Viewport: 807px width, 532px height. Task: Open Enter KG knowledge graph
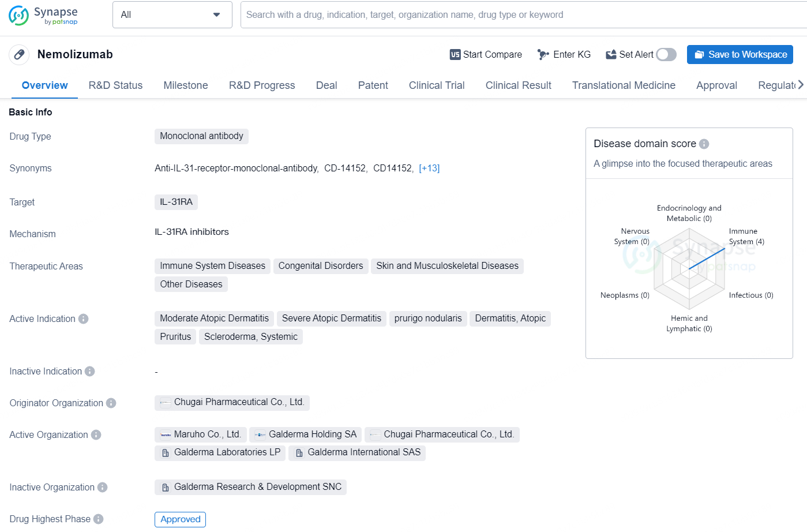pos(564,55)
